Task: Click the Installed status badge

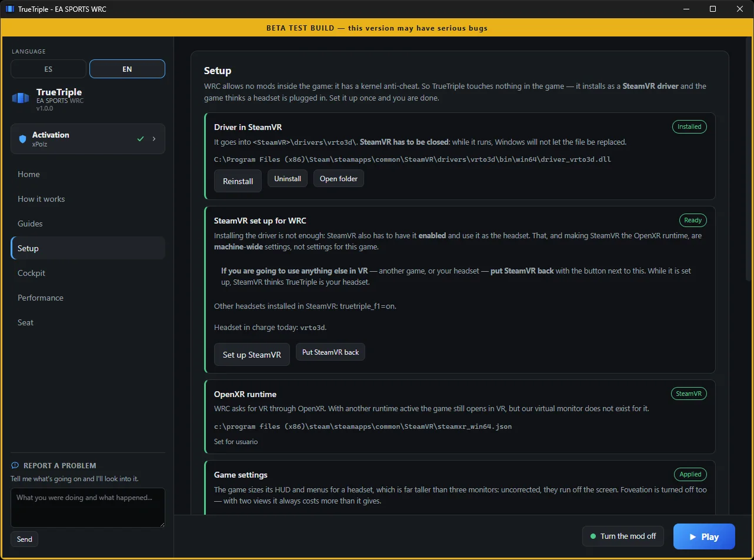Action: [689, 126]
